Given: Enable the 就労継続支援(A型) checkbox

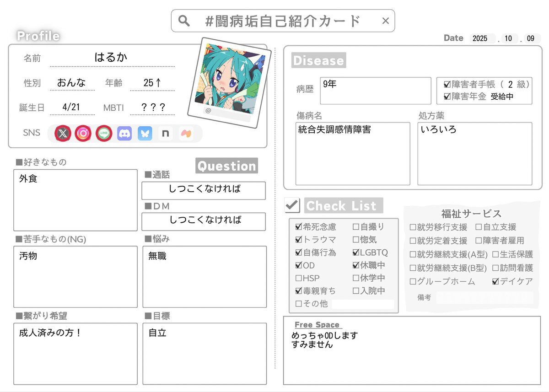Looking at the screenshot, I should point(413,254).
